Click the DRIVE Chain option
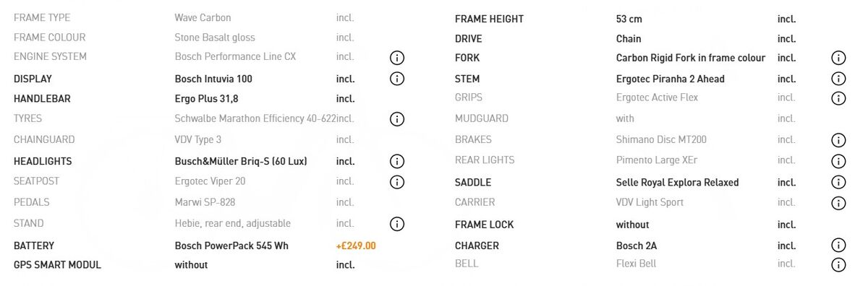Viewport: 868px width, 286px height. [626, 39]
